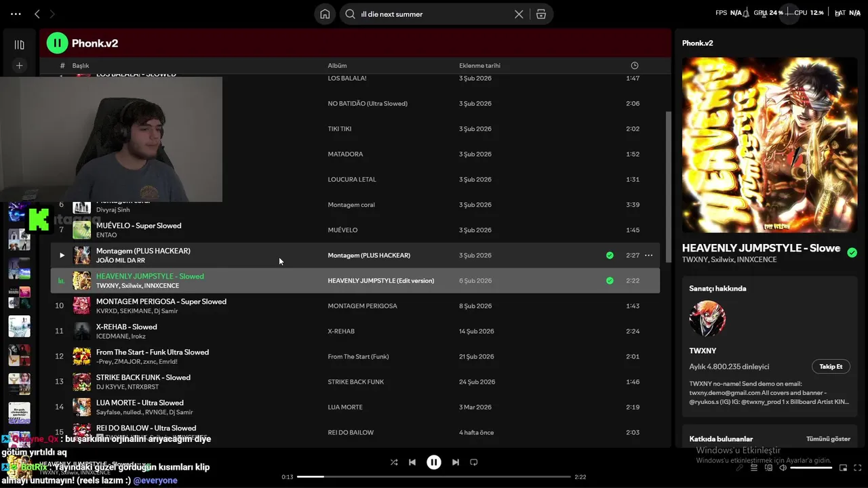Open the Browse icon beside search
Image resolution: width=868 pixels, height=488 pixels.
pyautogui.click(x=540, y=14)
